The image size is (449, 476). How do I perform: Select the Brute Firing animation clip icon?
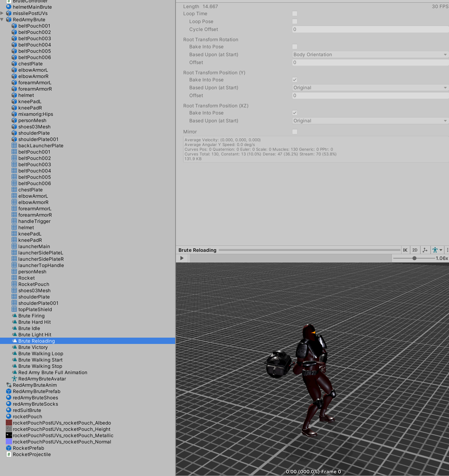pyautogui.click(x=14, y=316)
